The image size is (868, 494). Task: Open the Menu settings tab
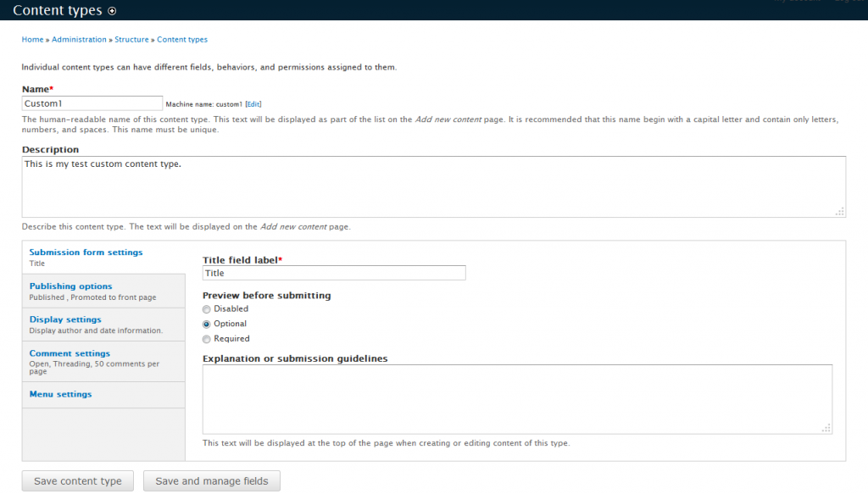tap(59, 394)
